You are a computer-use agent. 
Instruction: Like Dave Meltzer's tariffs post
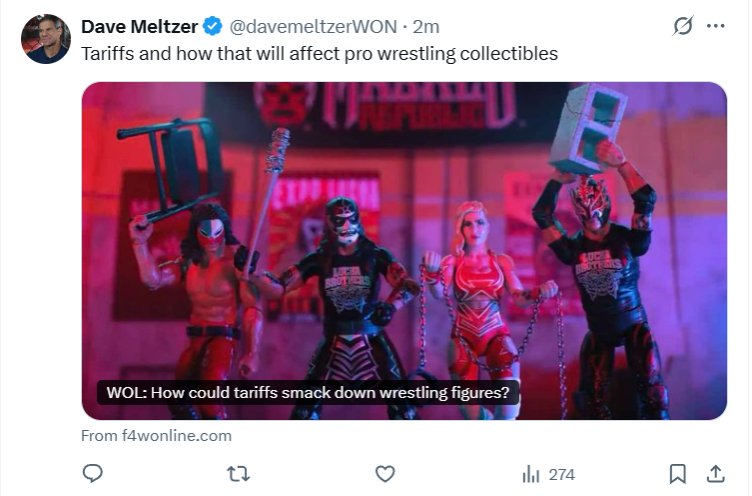(x=385, y=473)
